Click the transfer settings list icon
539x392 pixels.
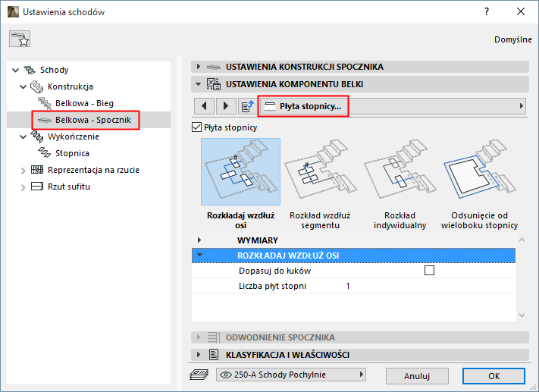[x=247, y=106]
